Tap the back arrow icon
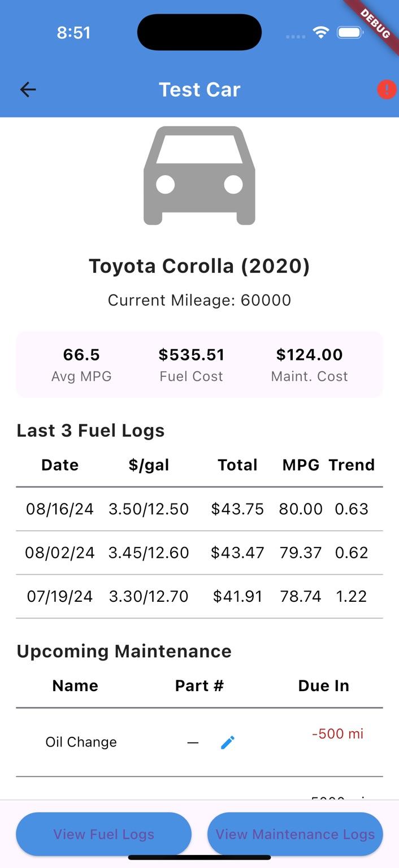Image resolution: width=399 pixels, height=868 pixels. coord(28,89)
